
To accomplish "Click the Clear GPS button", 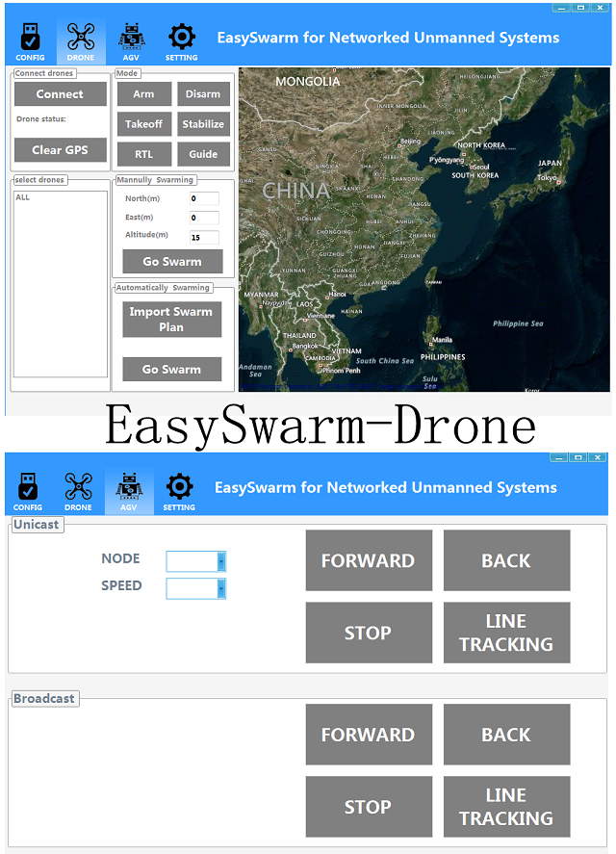I will point(60,150).
